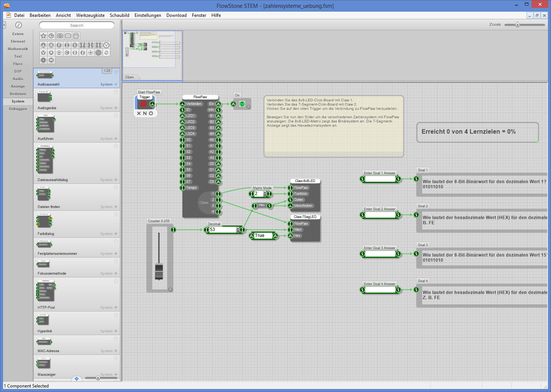Toggle the True boolean switch
The image size is (551, 392).
click(x=263, y=235)
